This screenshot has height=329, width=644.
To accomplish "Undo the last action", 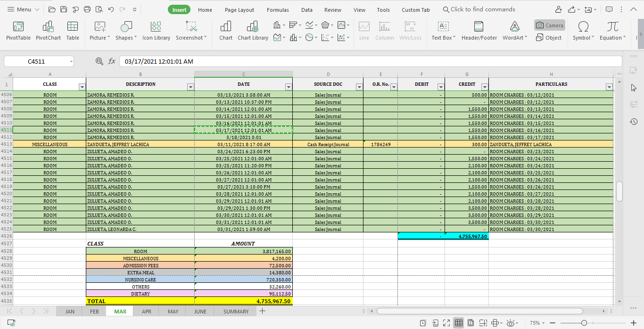I will [111, 9].
